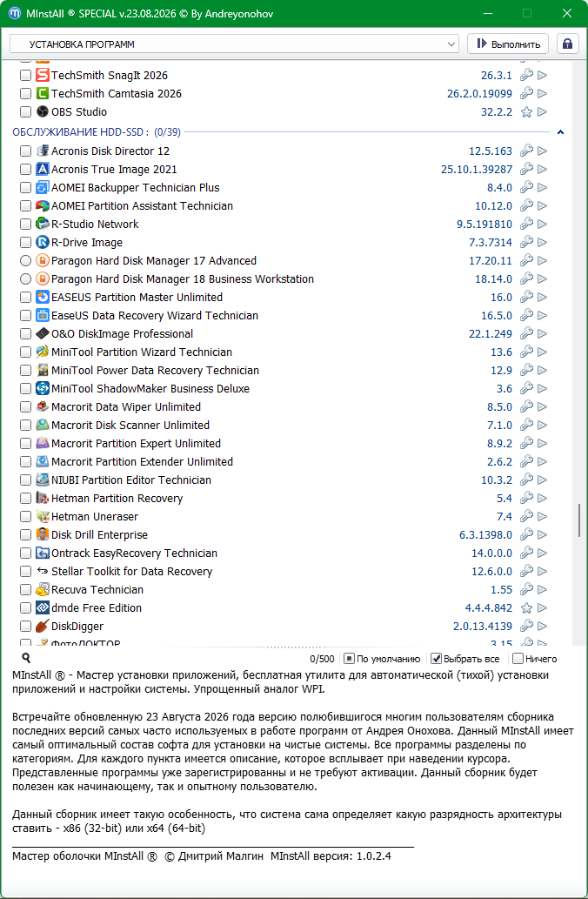The image size is (588, 899).
Task: Check the Ontrack EasyRecovery Technician checkbox
Action: pyautogui.click(x=25, y=553)
